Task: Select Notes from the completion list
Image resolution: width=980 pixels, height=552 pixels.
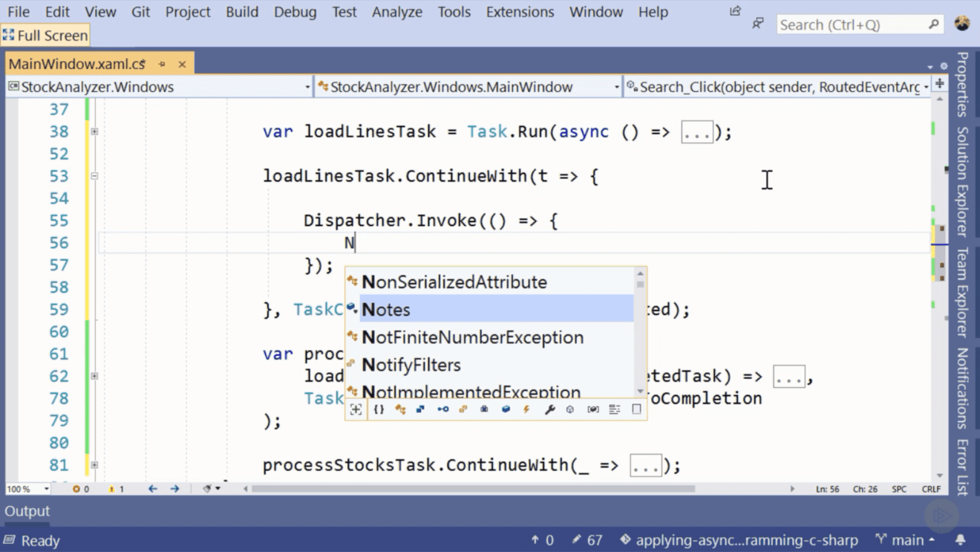Action: (x=386, y=310)
